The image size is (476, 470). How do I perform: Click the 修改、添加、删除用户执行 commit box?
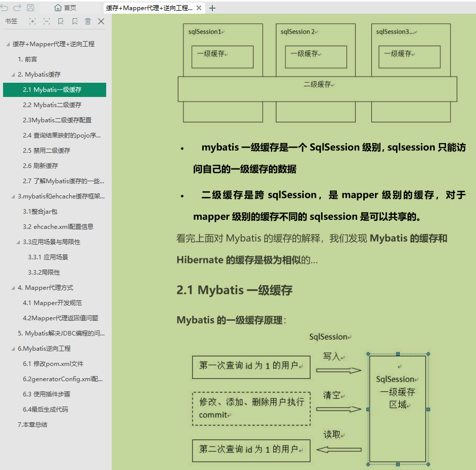251,409
